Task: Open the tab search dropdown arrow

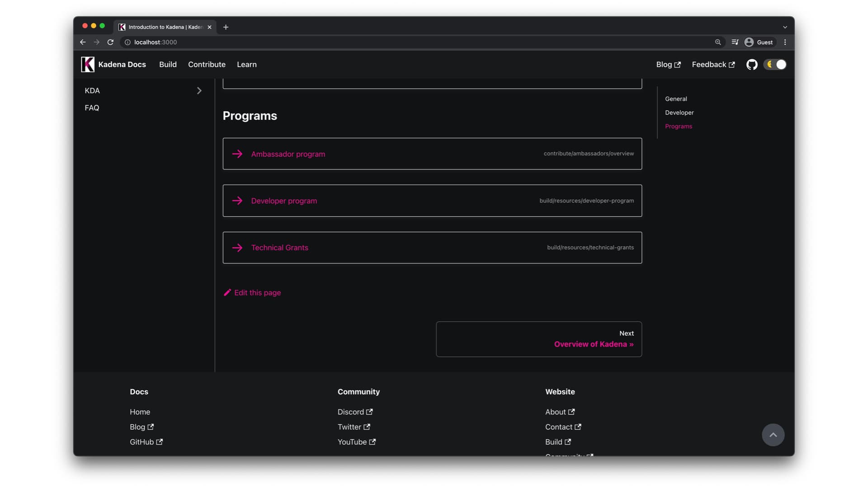Action: (785, 27)
